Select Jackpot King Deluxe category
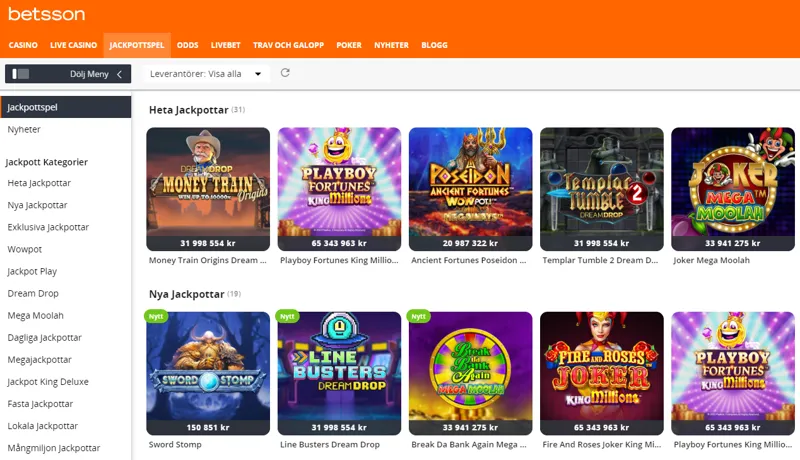Viewport: 800px width, 460px height. pos(48,381)
